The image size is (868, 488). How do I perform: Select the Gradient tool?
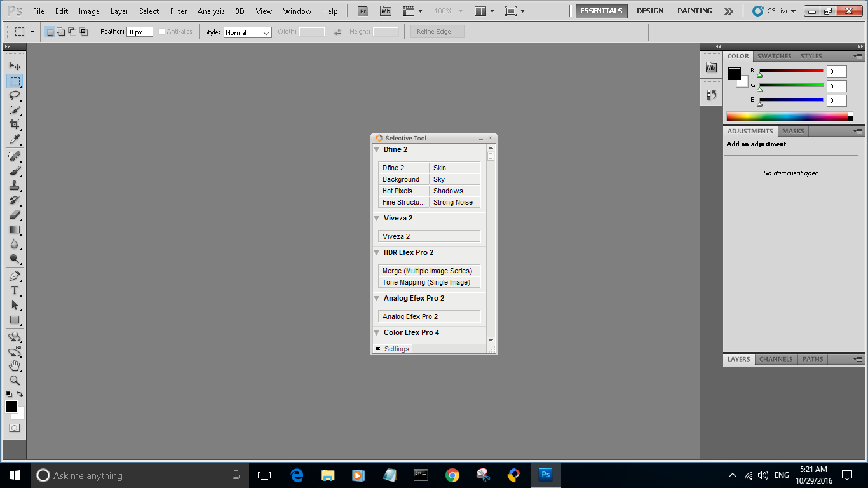[x=15, y=229]
